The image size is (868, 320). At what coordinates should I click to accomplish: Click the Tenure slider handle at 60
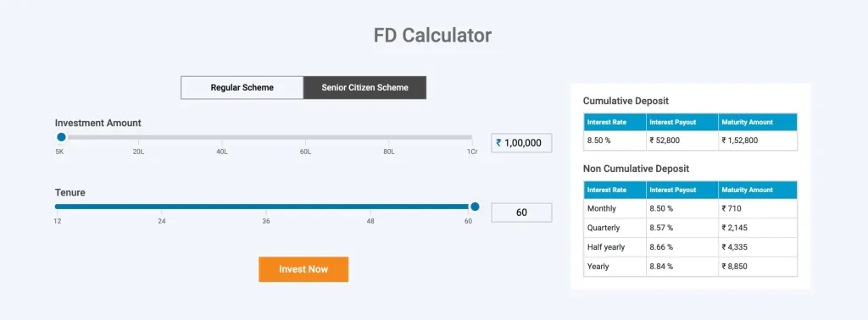(475, 207)
